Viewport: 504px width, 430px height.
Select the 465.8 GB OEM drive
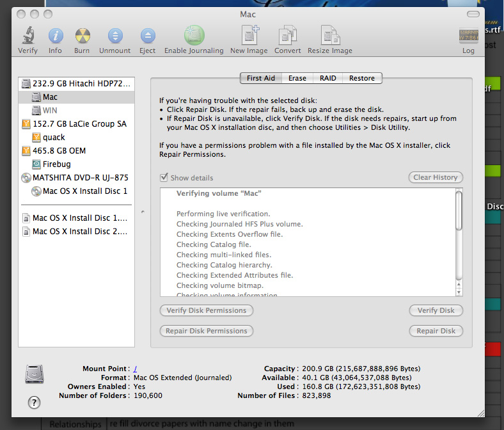coord(77,151)
